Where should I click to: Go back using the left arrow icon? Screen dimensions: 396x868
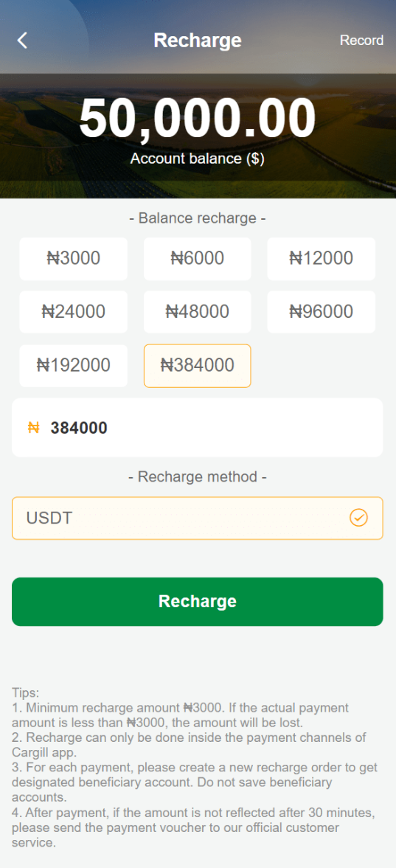click(22, 41)
